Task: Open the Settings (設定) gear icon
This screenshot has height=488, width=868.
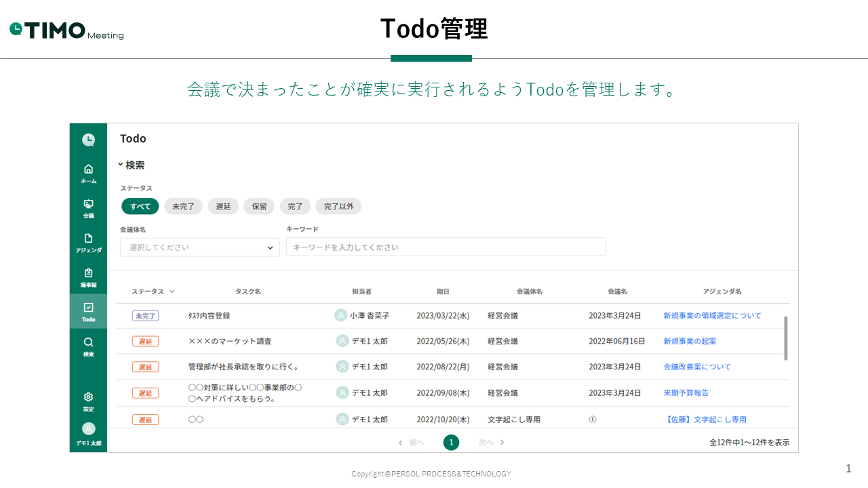Action: tap(88, 396)
